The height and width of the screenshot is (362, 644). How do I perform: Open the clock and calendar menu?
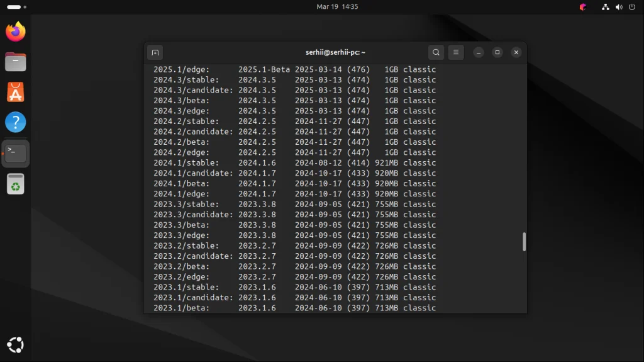[x=337, y=6]
